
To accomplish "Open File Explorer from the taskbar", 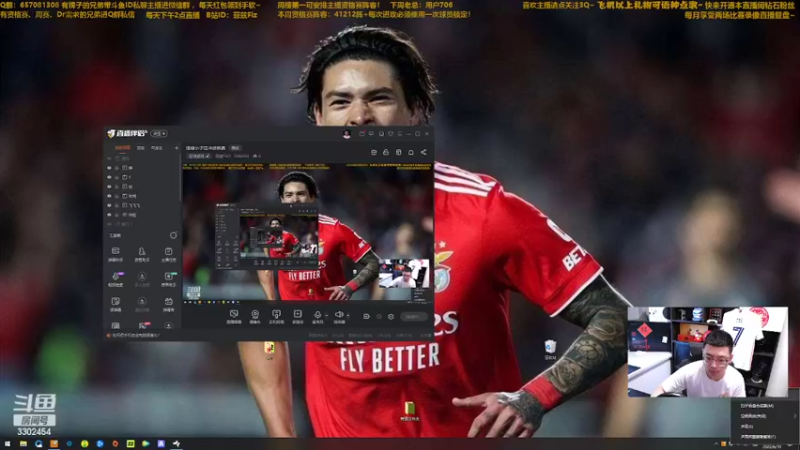I will (23, 444).
